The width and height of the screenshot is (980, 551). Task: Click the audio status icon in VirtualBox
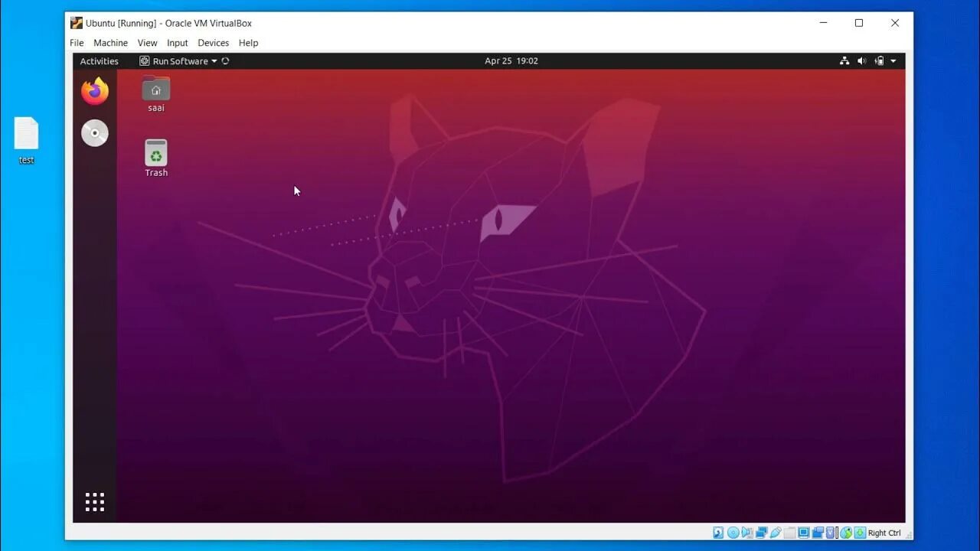(747, 533)
